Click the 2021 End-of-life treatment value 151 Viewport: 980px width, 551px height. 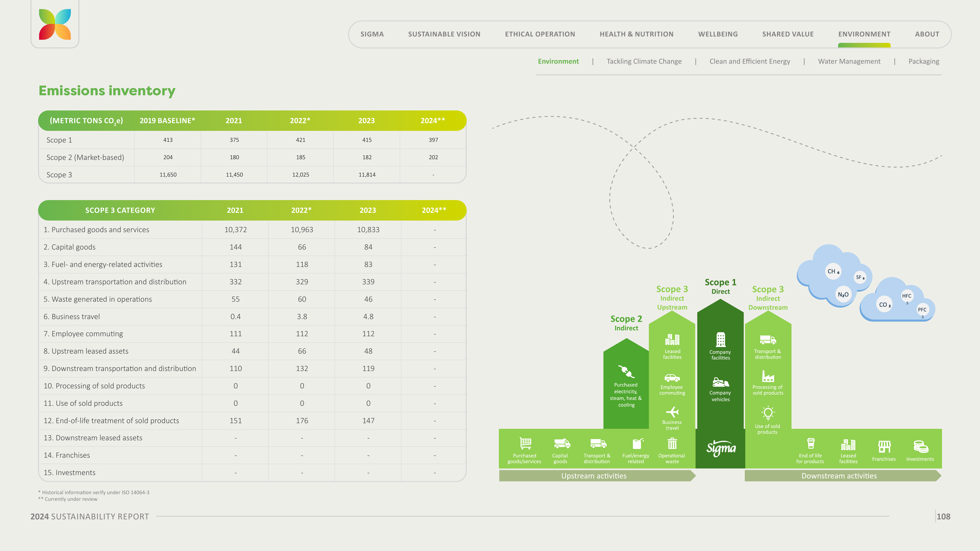pyautogui.click(x=235, y=420)
